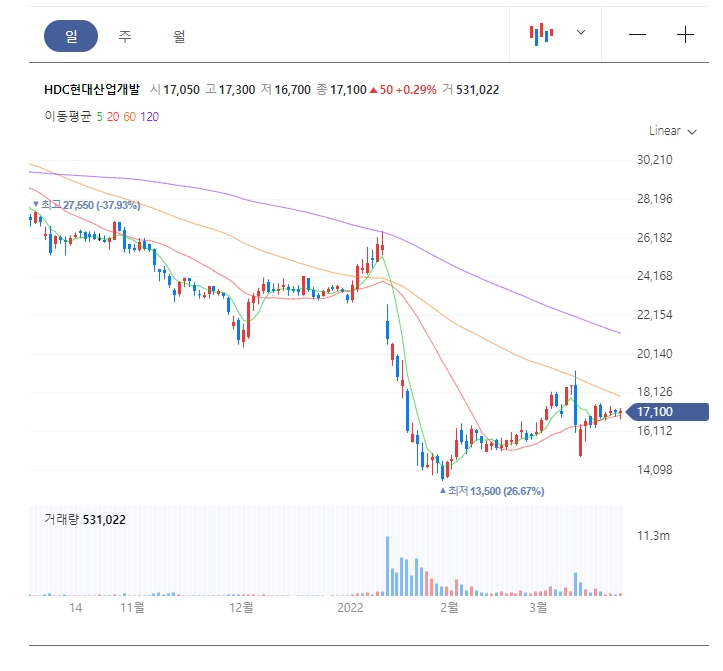Zoom out chart with minus icon
The height and width of the screenshot is (671, 723).
637,35
